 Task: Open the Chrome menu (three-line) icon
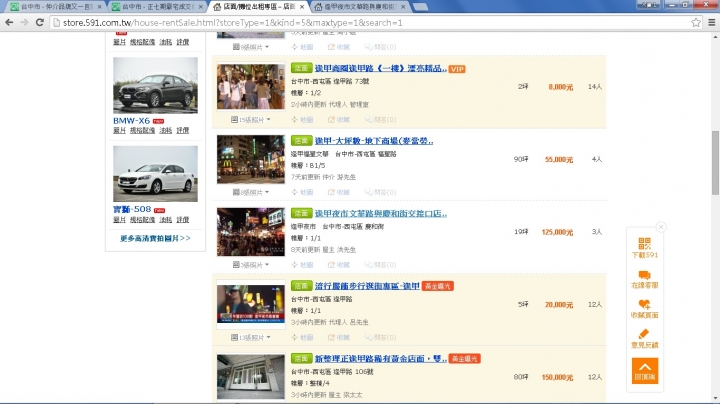tap(712, 22)
